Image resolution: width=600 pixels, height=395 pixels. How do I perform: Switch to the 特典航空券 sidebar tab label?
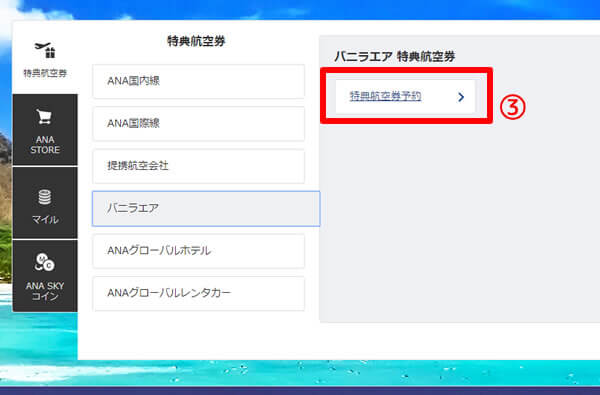(45, 73)
